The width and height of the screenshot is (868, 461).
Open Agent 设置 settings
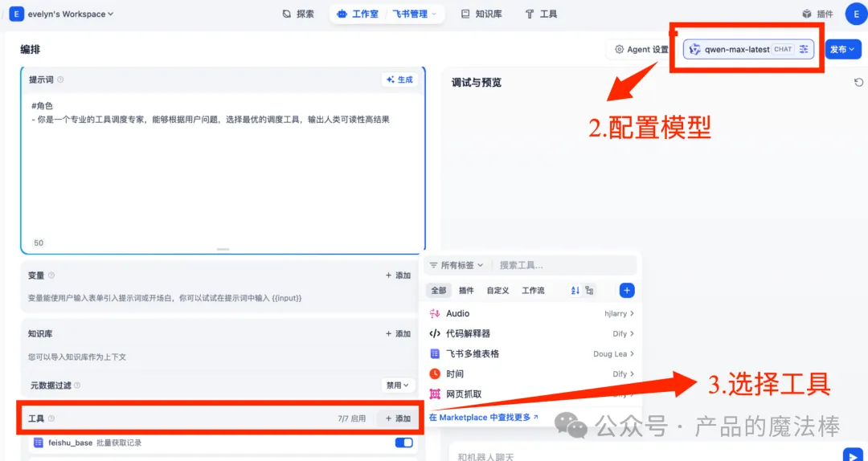coord(641,49)
